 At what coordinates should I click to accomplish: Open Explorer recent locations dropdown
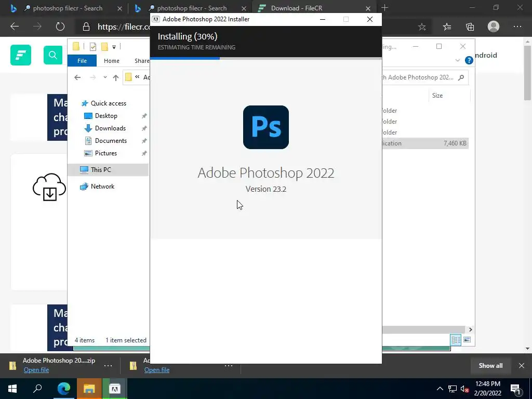click(105, 77)
